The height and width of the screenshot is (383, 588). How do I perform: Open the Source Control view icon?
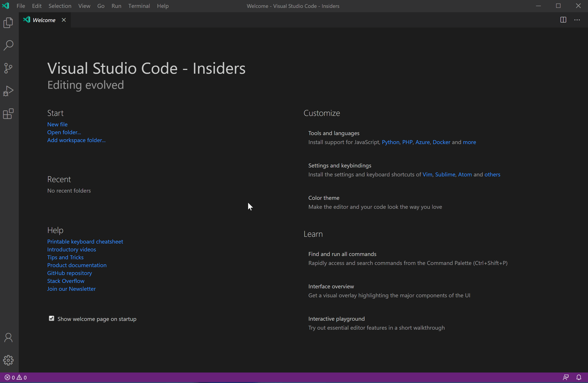[x=8, y=68]
